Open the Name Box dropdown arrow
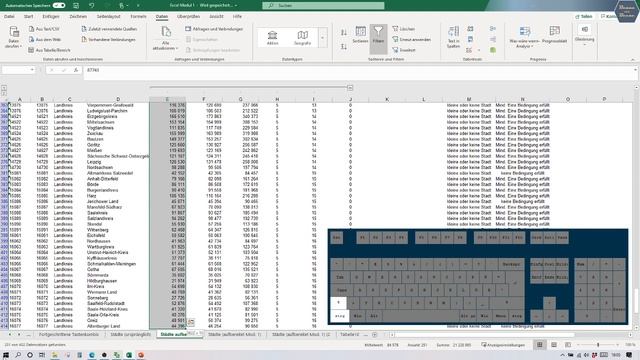The height and width of the screenshot is (360, 640). point(32,70)
